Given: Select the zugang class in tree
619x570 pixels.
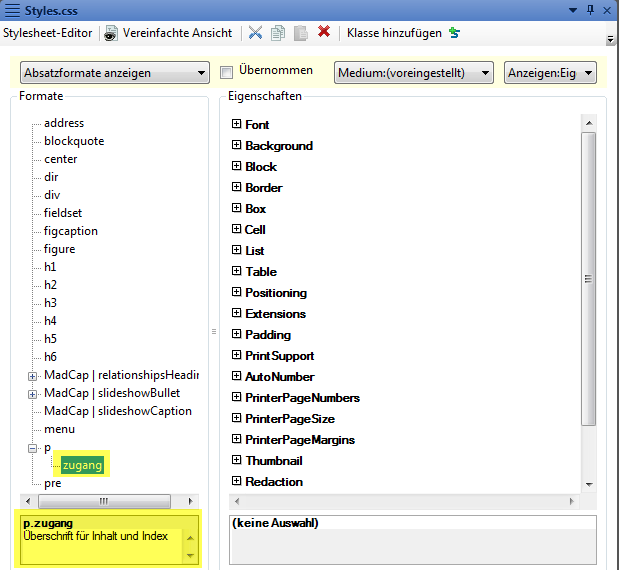Looking at the screenshot, I should click(82, 465).
